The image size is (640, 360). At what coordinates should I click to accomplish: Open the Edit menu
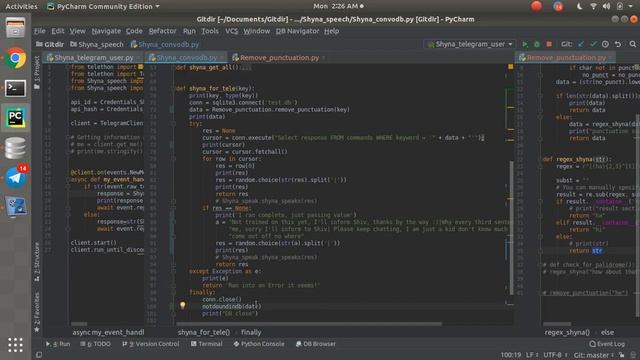[x=58, y=31]
